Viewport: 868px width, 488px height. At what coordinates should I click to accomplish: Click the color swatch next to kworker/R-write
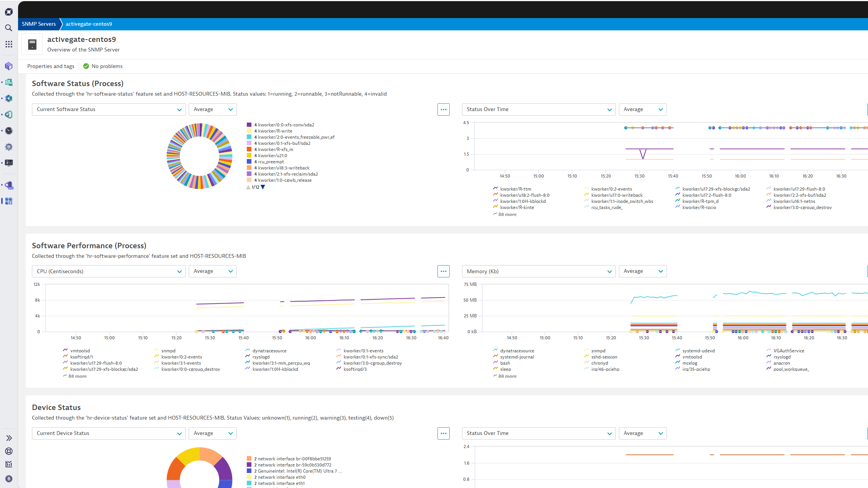pos(249,131)
